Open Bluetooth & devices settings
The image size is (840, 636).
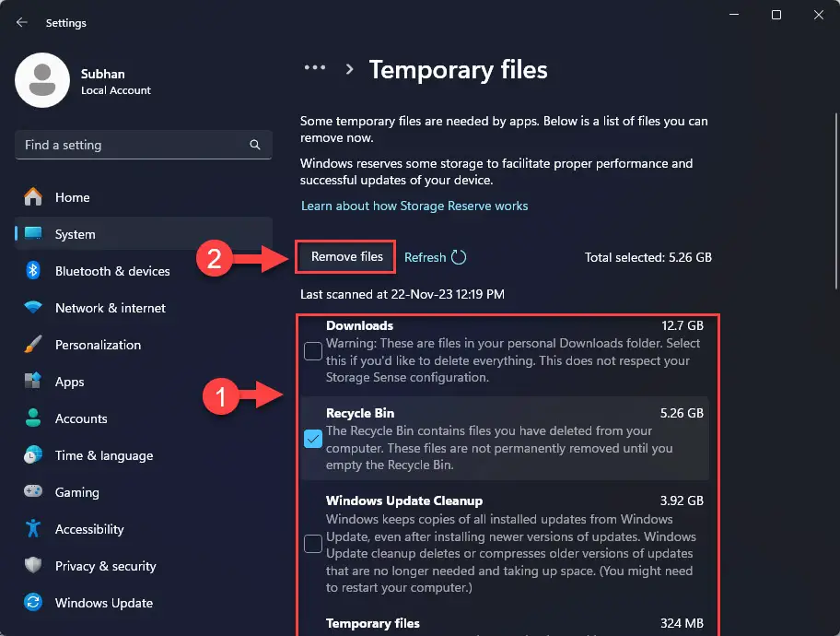(x=144, y=271)
